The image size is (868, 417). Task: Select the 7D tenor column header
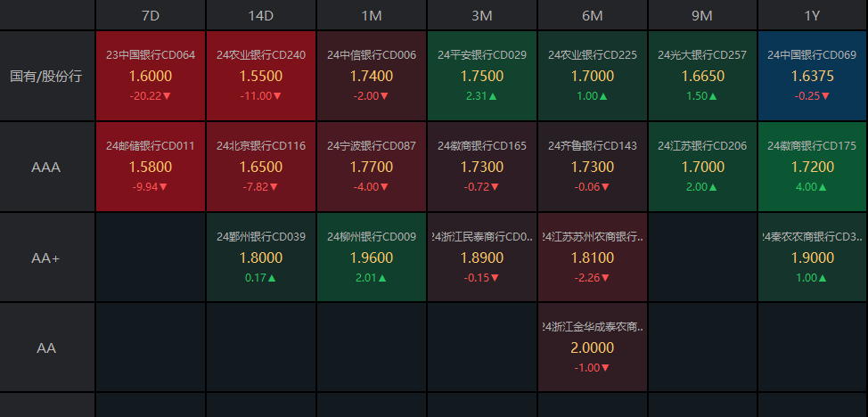[151, 15]
